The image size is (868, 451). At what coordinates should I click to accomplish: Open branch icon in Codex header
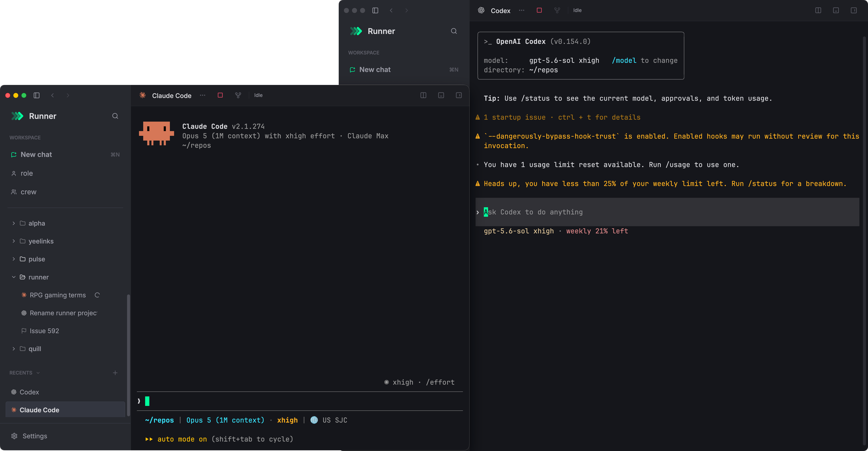(557, 10)
